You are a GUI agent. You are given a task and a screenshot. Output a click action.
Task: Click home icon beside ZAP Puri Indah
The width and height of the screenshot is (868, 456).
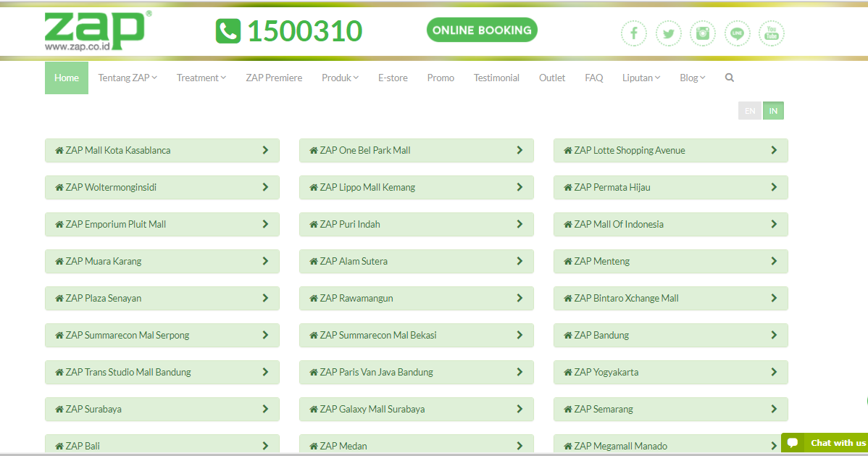tap(313, 225)
